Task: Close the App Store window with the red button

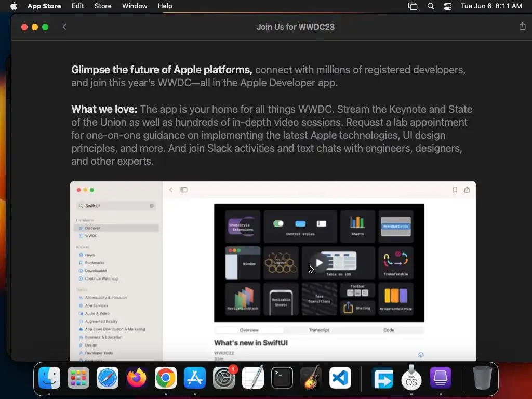Action: (24, 27)
